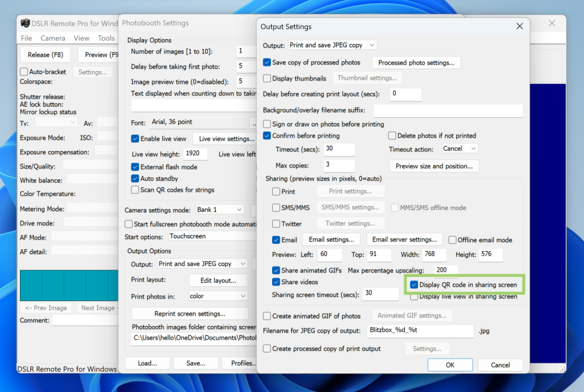Focus the Timeout (secs) field

(x=339, y=149)
